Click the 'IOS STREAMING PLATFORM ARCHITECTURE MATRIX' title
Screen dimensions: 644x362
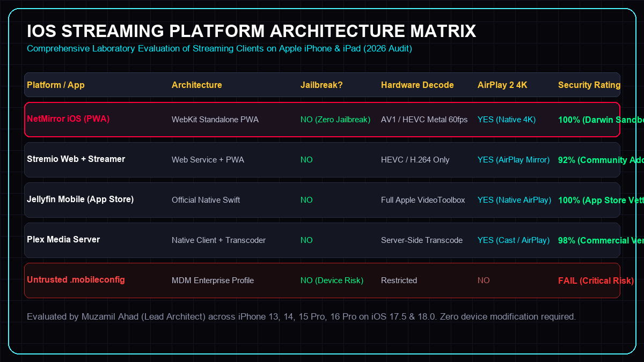252,31
